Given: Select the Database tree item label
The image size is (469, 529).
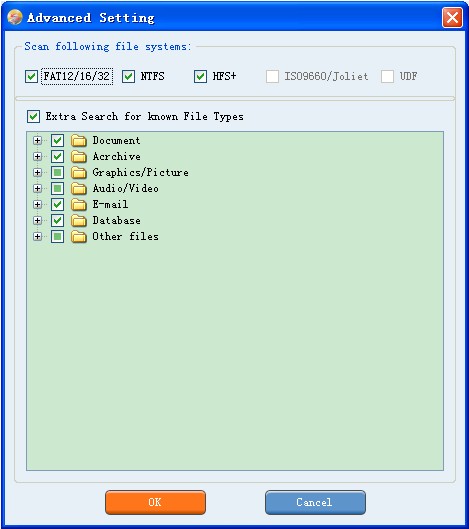Looking at the screenshot, I should (116, 221).
